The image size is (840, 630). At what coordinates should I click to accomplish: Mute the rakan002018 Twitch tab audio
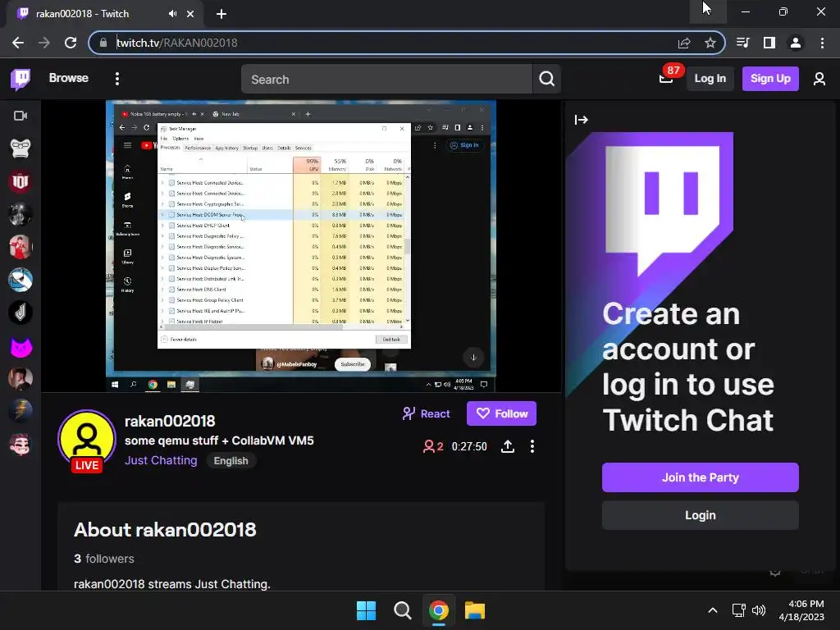tap(172, 14)
